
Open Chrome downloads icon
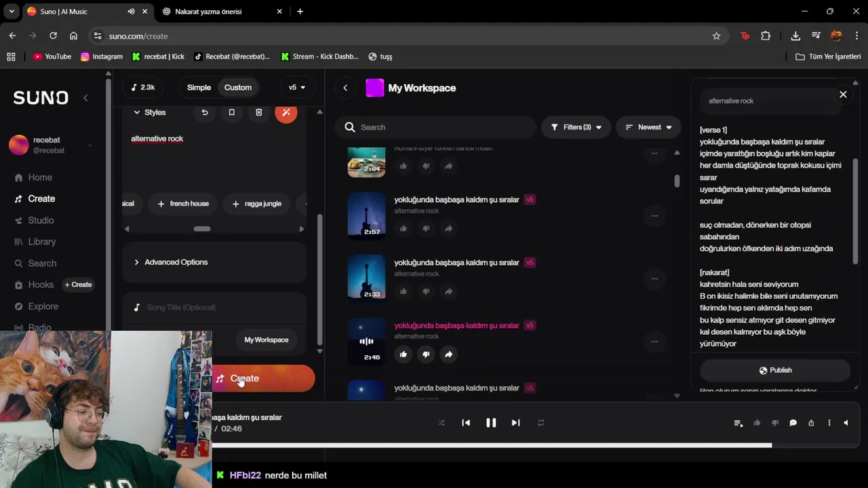click(x=795, y=36)
